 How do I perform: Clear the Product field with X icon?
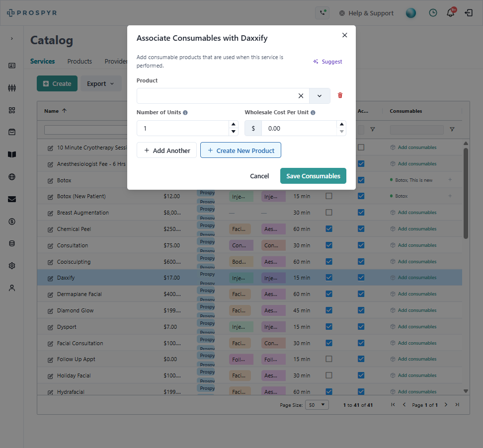(x=301, y=96)
